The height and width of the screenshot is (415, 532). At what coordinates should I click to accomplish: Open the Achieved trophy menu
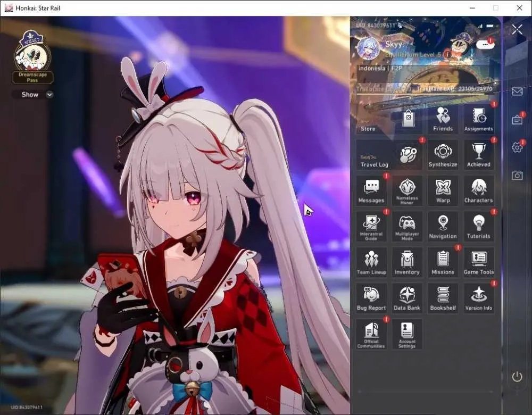click(x=478, y=155)
